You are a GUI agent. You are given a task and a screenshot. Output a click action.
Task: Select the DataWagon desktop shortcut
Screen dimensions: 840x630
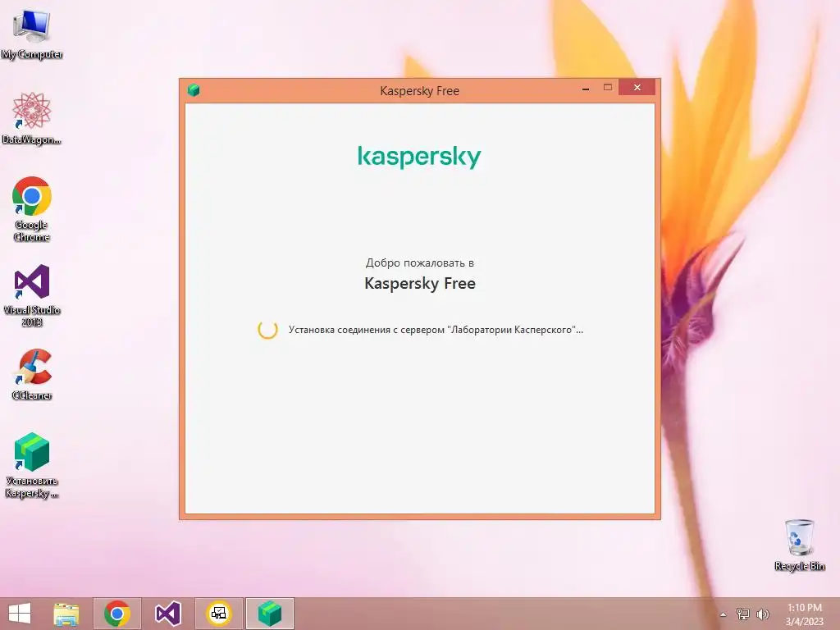coord(32,118)
